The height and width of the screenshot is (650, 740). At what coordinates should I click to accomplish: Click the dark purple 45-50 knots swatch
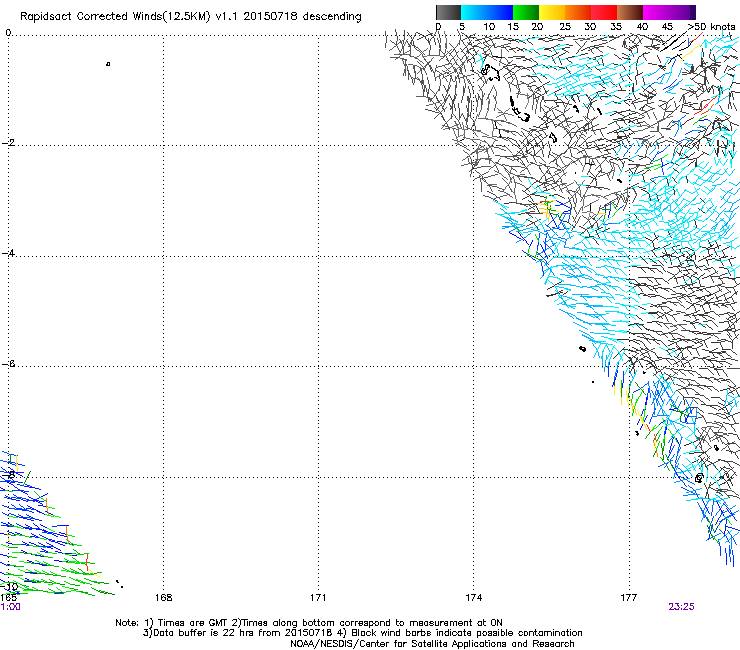point(682,12)
